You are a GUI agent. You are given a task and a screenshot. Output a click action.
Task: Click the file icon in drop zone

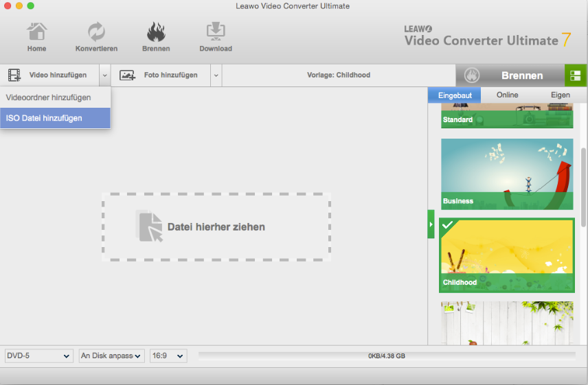pyautogui.click(x=149, y=226)
